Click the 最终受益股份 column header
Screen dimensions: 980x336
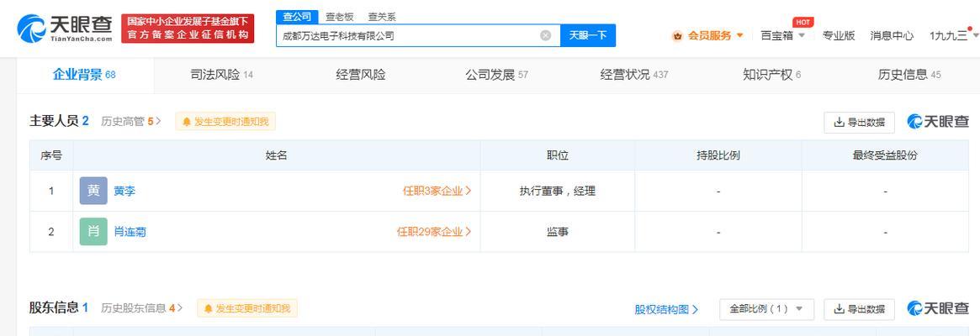click(885, 155)
